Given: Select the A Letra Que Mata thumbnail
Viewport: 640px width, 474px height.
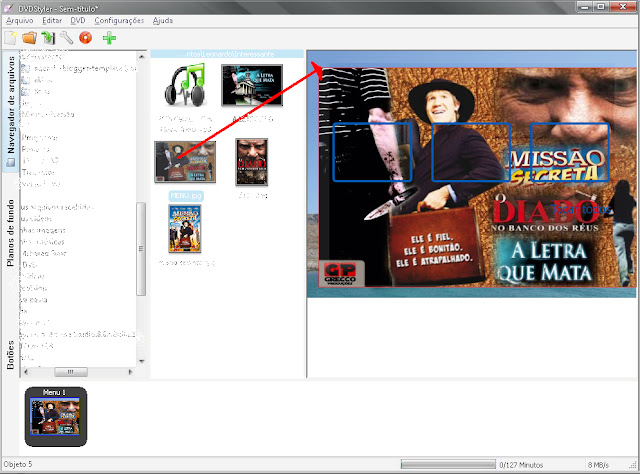Looking at the screenshot, I should (252, 85).
